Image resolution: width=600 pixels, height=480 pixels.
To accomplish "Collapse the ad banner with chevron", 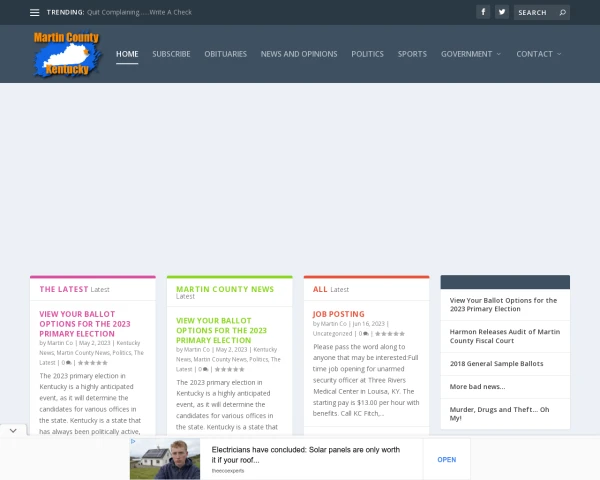I will pyautogui.click(x=13, y=431).
